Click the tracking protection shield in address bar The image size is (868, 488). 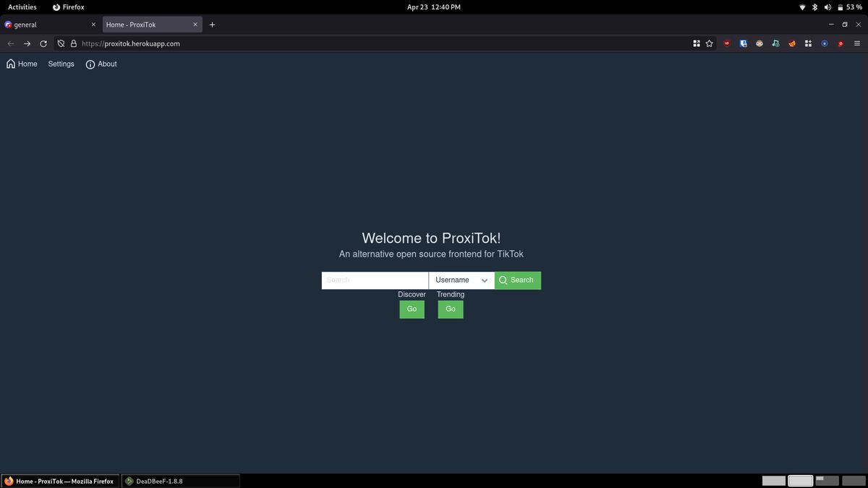[x=61, y=43]
